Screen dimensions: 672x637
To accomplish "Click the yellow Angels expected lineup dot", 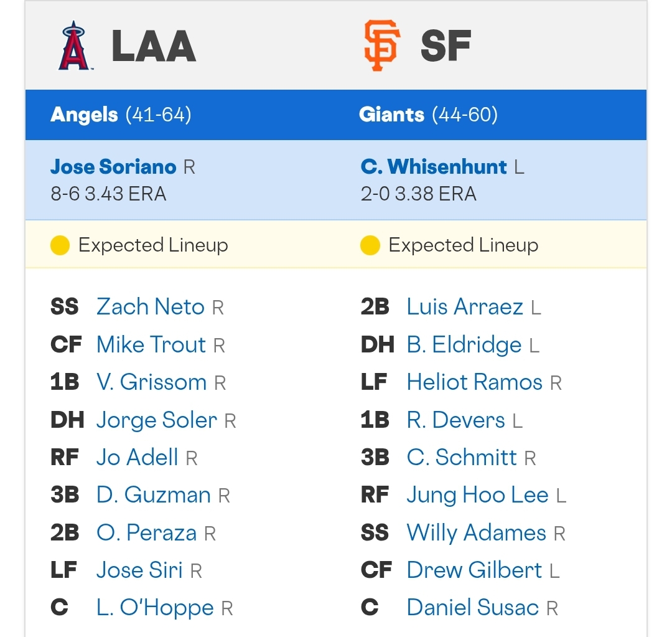I will pos(60,245).
